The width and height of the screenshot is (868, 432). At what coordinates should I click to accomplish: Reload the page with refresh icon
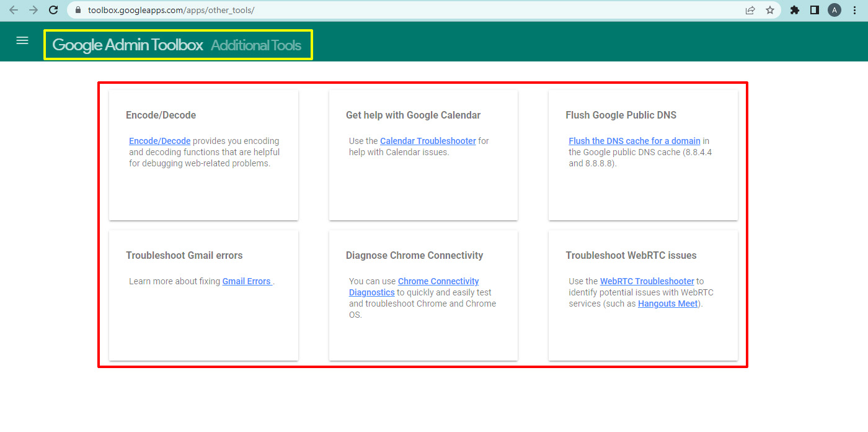(54, 10)
